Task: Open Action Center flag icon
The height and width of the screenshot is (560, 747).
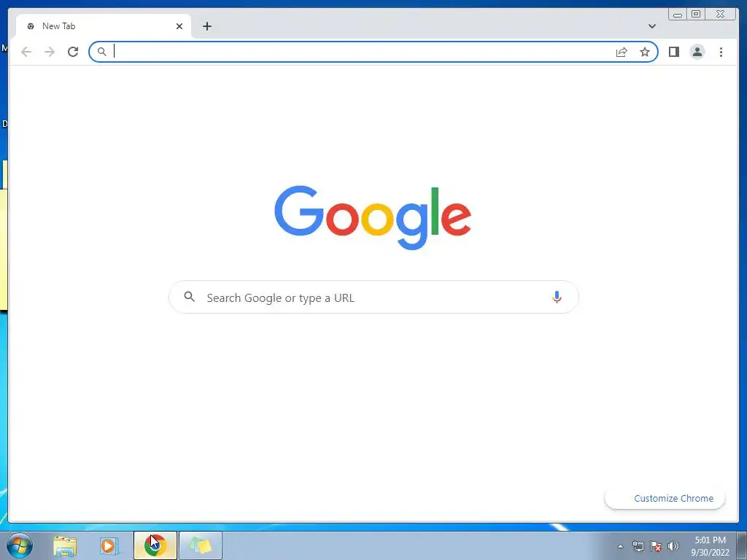Action: [x=656, y=546]
